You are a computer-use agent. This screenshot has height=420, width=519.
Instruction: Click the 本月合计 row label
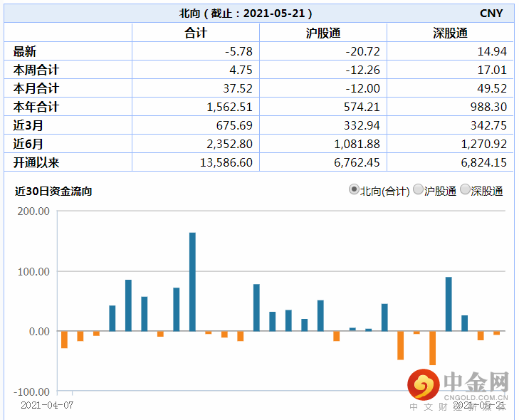pyautogui.click(x=36, y=88)
